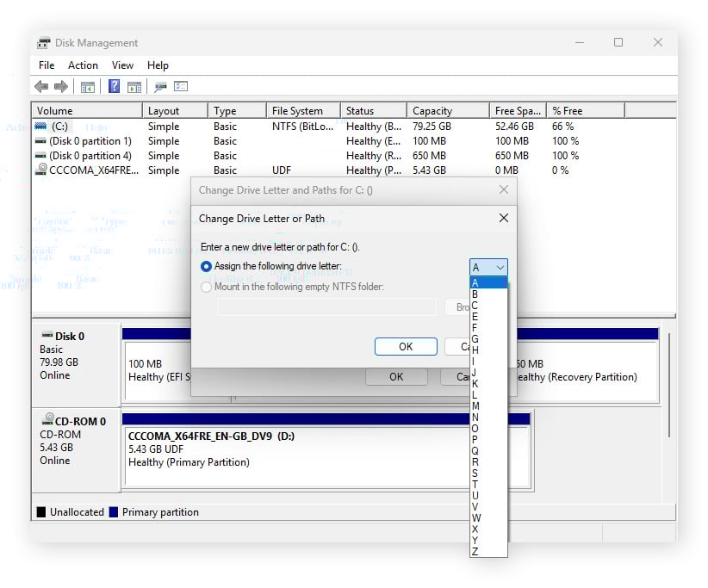This screenshot has height=588, width=708.
Task: Open Help using the question mark icon
Action: (115, 86)
